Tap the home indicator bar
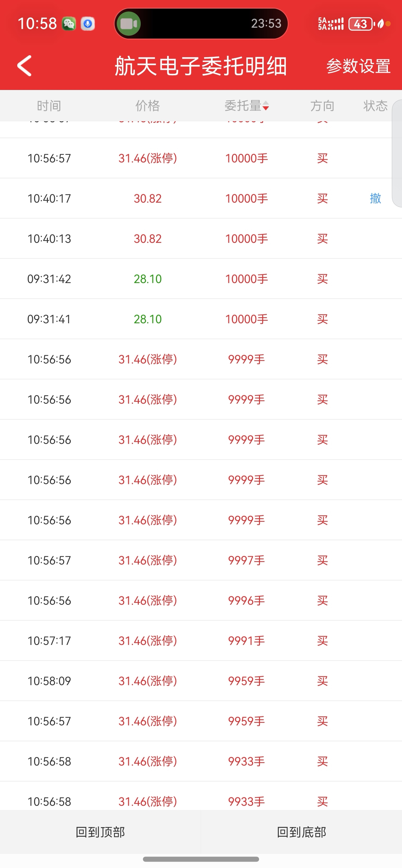This screenshot has width=402, height=868. pos(201,859)
